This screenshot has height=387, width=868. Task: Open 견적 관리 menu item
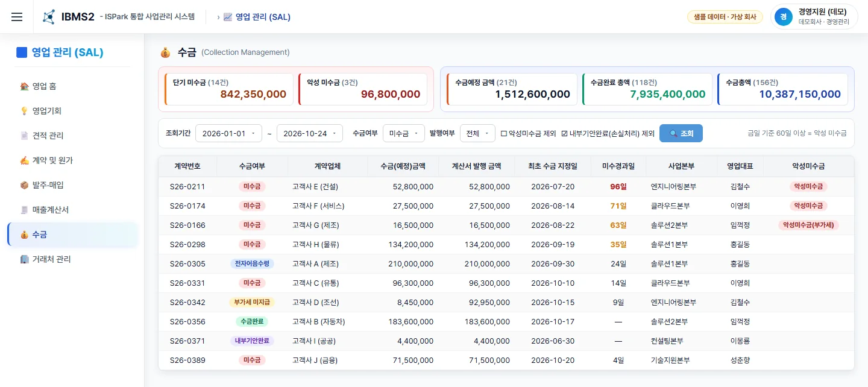pos(72,136)
